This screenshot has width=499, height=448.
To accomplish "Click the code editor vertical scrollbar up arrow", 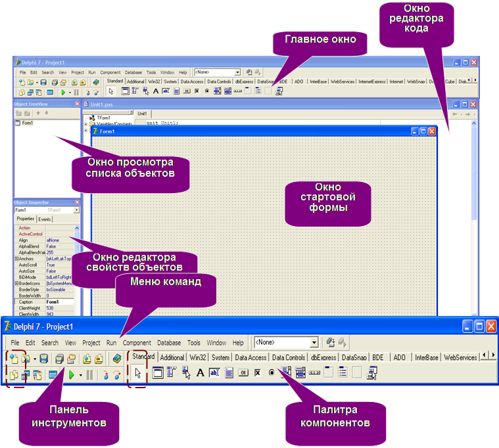I will (474, 123).
